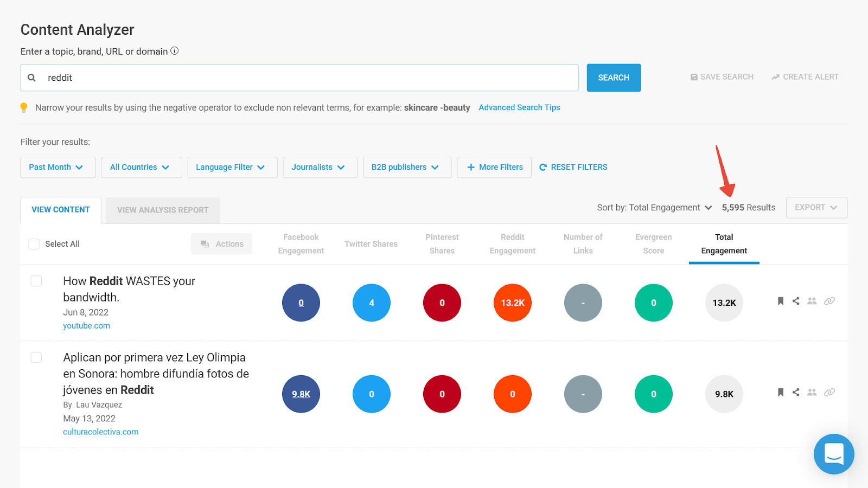Viewport: 868px width, 488px height.
Task: Open the Sort by Total Engagement dropdown
Action: tap(654, 208)
